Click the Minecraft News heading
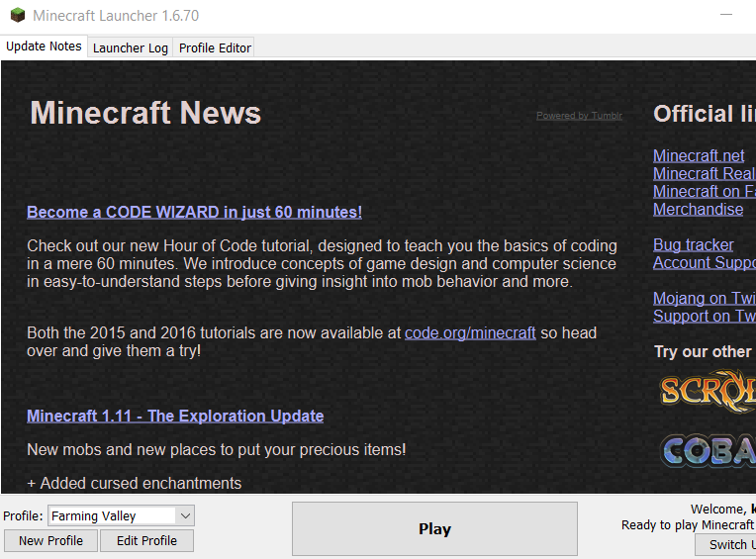This screenshot has width=756, height=559. click(145, 113)
